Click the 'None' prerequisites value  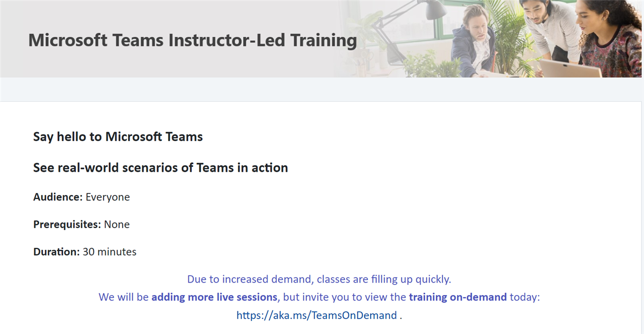click(117, 224)
